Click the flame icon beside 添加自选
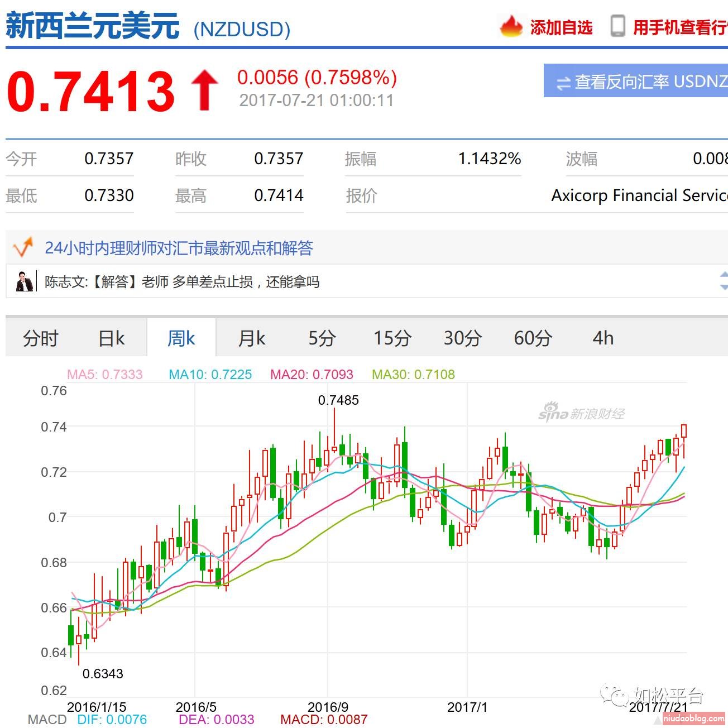This screenshot has height=728, width=728. (x=511, y=26)
